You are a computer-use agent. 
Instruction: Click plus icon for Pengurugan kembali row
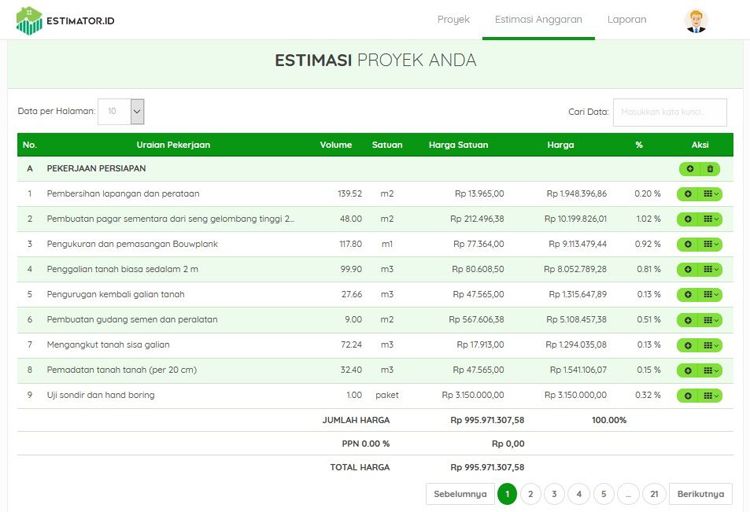(689, 295)
